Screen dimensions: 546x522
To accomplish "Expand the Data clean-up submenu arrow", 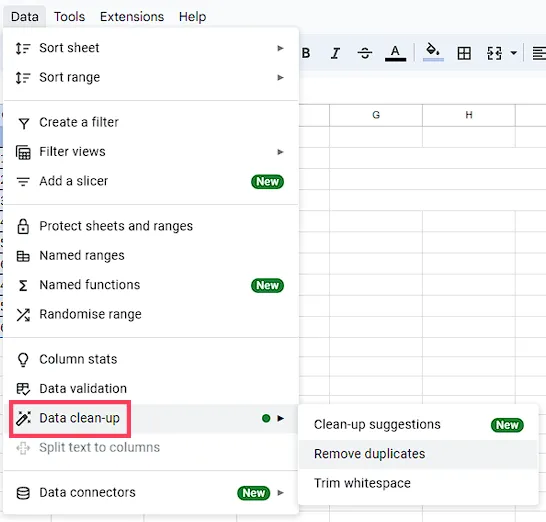I will point(280,418).
